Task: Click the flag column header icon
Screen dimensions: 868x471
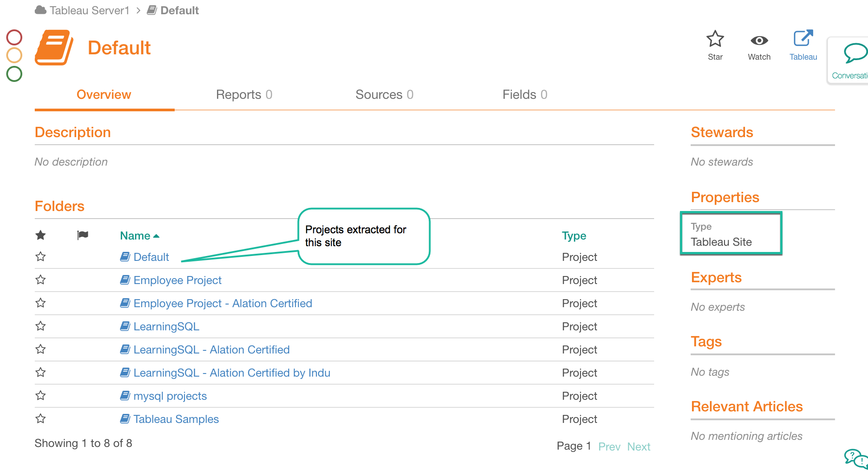Action: [x=83, y=235]
